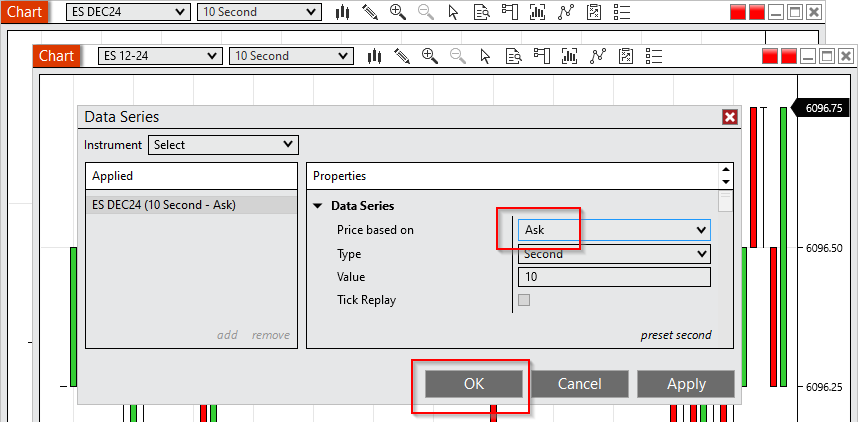Select the front window Chart tab

[x=56, y=56]
